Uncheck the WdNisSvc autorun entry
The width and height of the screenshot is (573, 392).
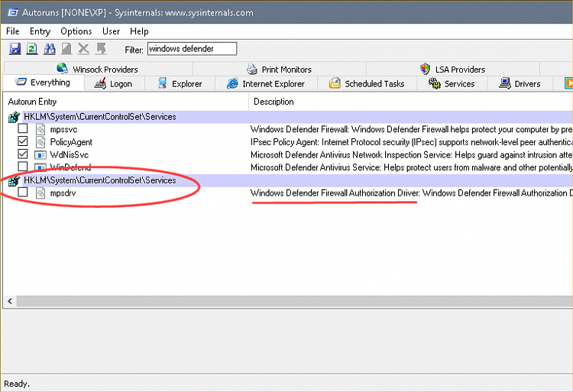(23, 154)
